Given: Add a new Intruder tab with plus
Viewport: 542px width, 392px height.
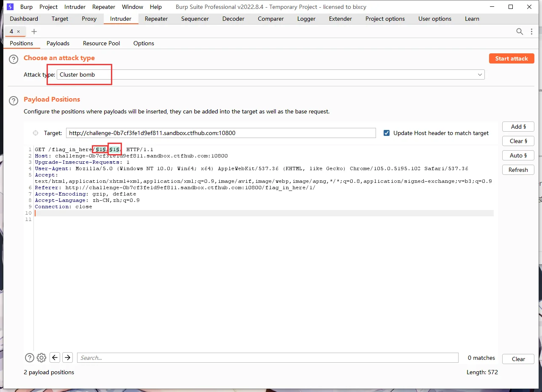Looking at the screenshot, I should coord(34,31).
